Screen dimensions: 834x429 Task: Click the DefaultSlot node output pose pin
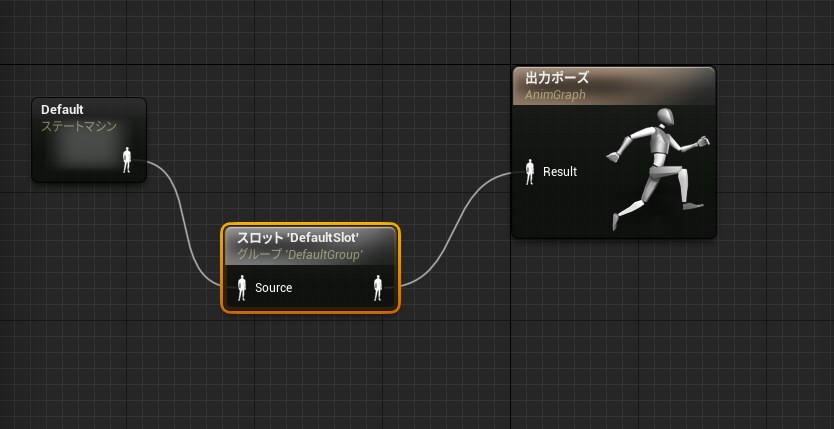[x=378, y=288]
